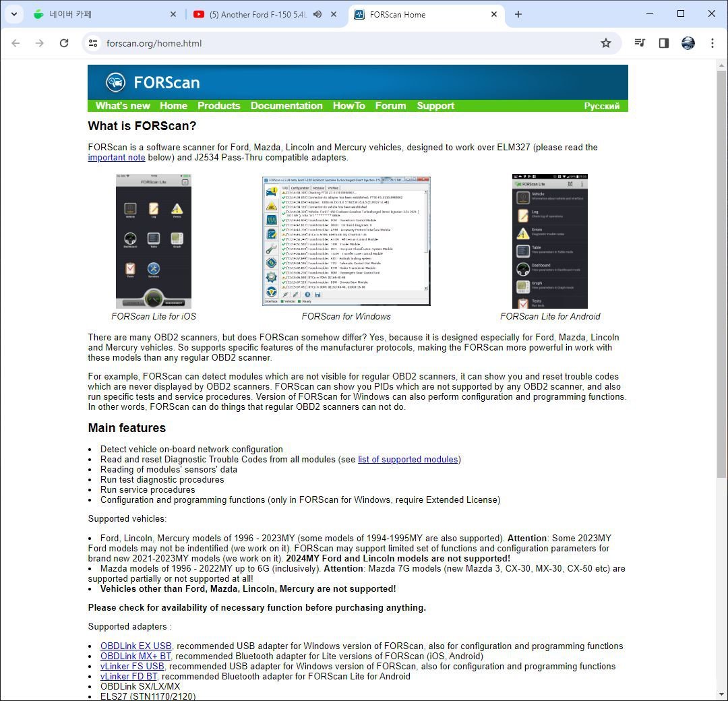
Task: Click the address bar URL field
Action: point(351,43)
